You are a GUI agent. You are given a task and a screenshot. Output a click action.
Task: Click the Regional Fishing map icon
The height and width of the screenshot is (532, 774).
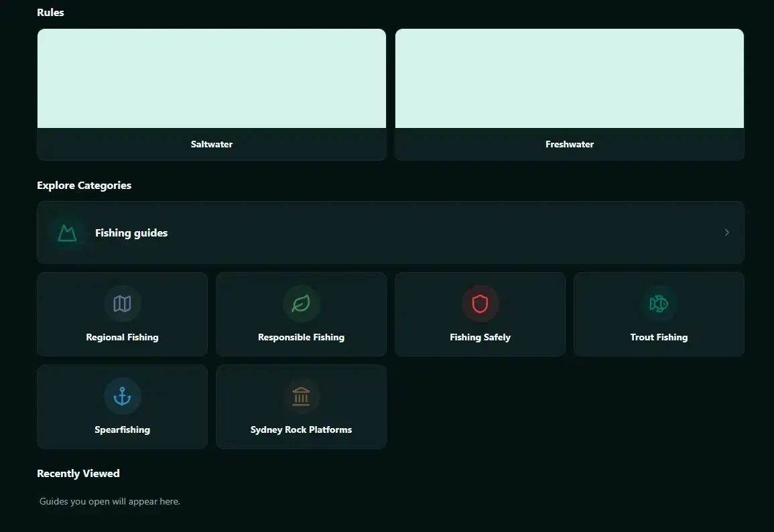[x=123, y=304]
